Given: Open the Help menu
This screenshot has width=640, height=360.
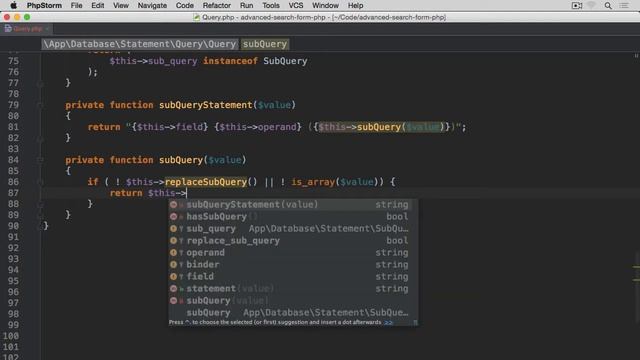Looking at the screenshot, I should point(355,5).
